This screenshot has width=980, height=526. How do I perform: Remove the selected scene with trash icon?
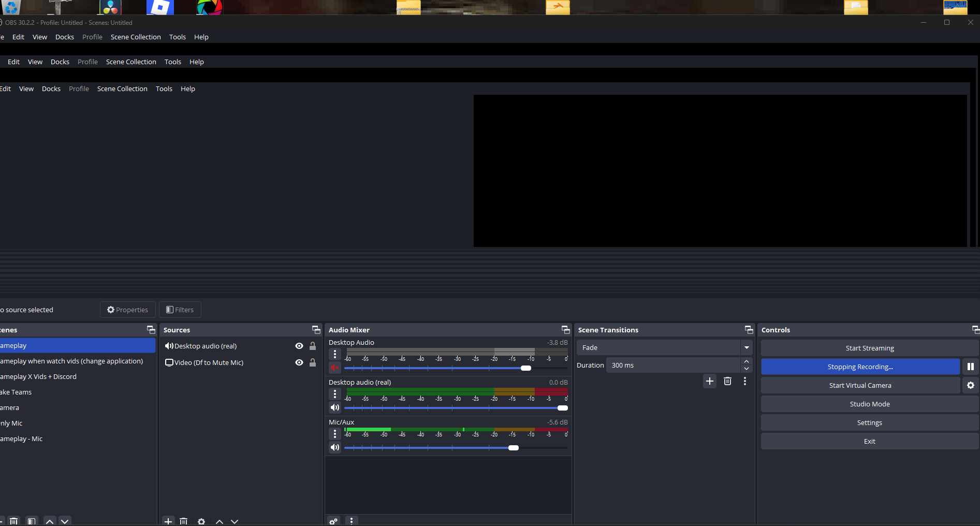point(14,521)
